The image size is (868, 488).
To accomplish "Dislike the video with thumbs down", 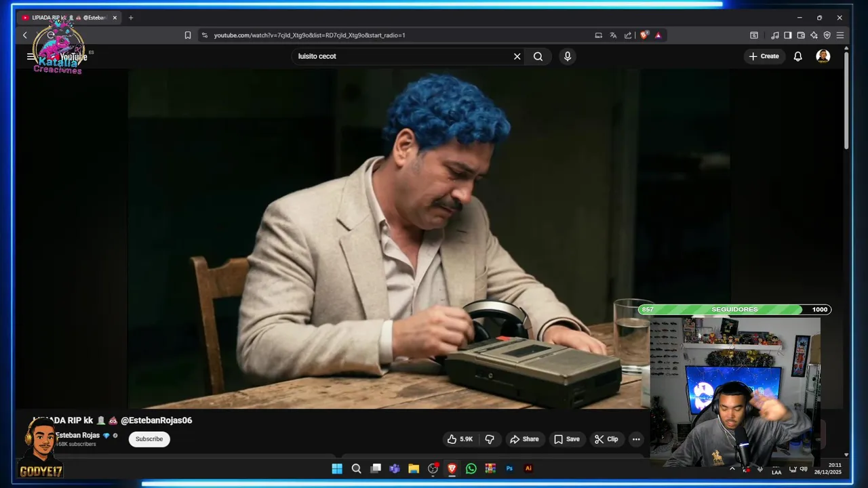I will click(x=490, y=439).
